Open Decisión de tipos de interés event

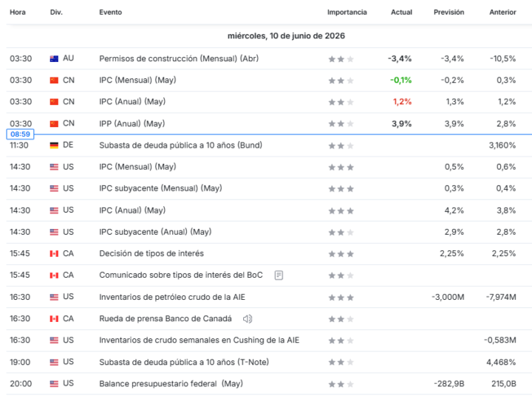coord(151,253)
